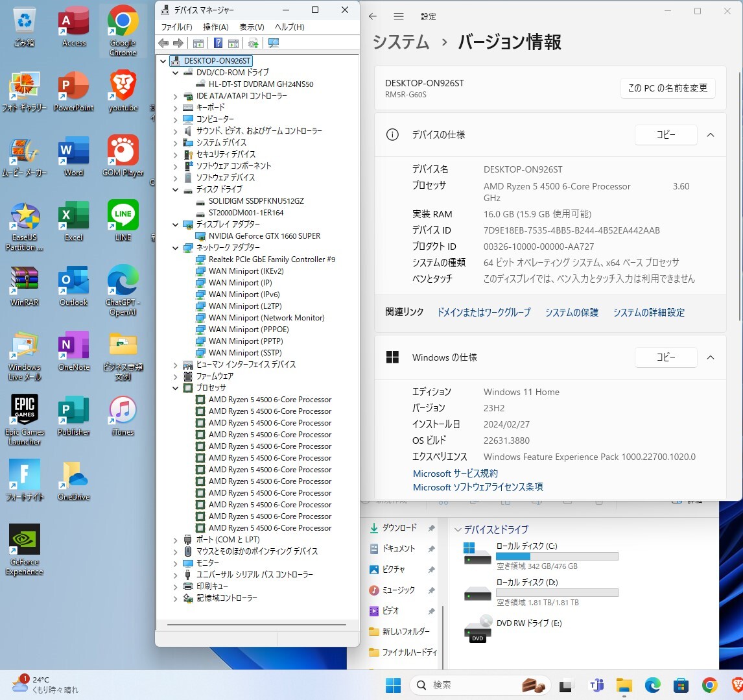Select the Access desktop icon
Viewport: 743px width, 700px height.
coord(74,27)
